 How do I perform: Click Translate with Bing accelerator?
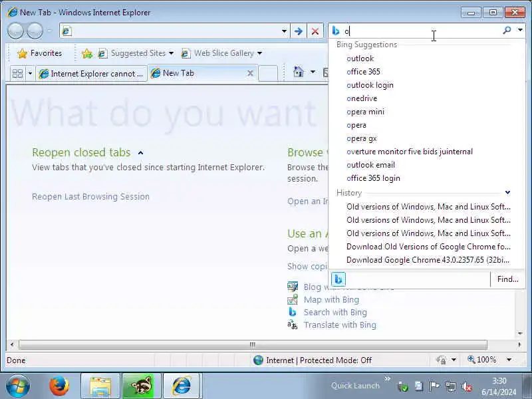340,325
